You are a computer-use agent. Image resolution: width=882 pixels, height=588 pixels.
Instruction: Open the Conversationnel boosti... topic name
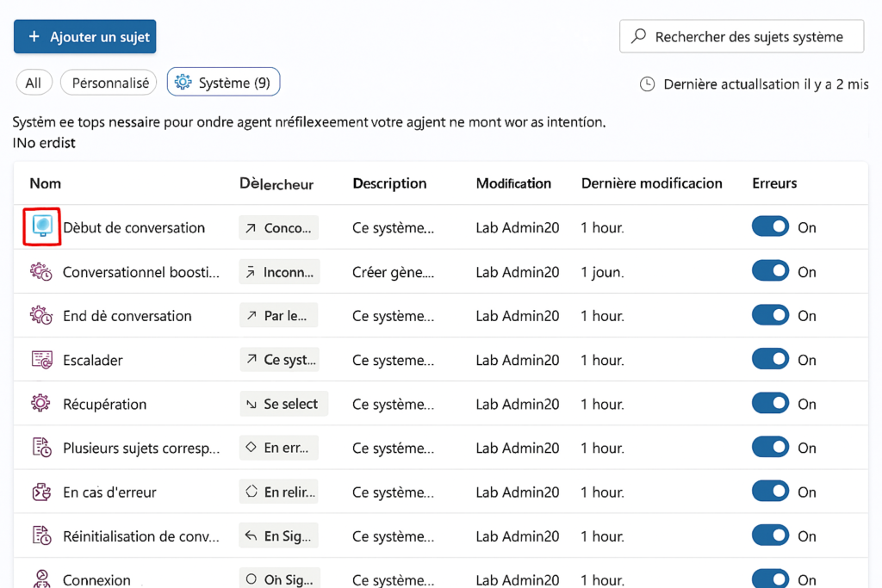pyautogui.click(x=141, y=272)
